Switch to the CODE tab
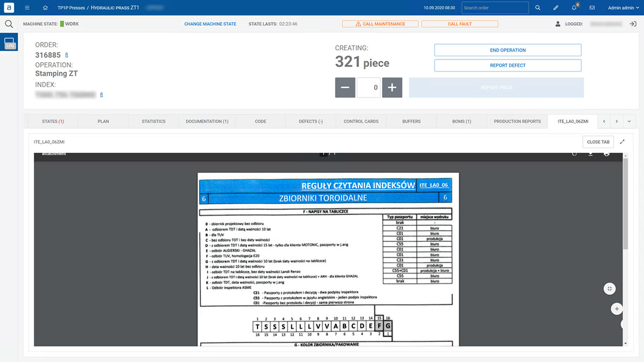The image size is (644, 362). pos(260,122)
